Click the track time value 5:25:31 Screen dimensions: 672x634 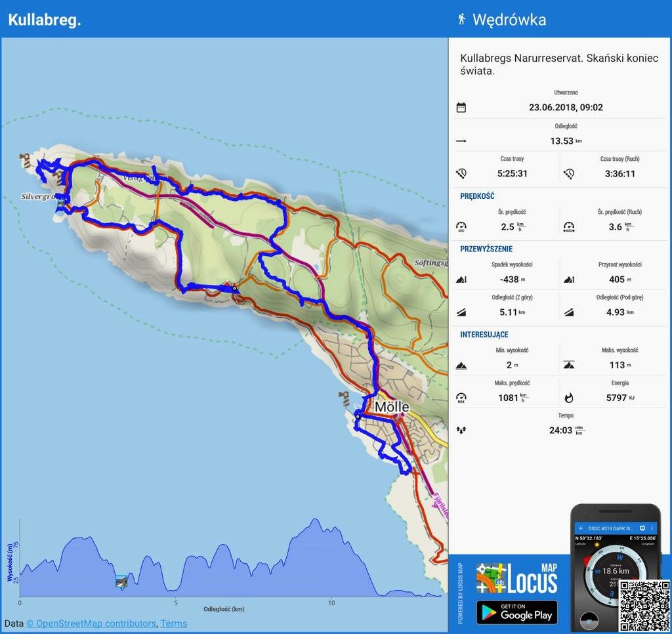pos(512,174)
